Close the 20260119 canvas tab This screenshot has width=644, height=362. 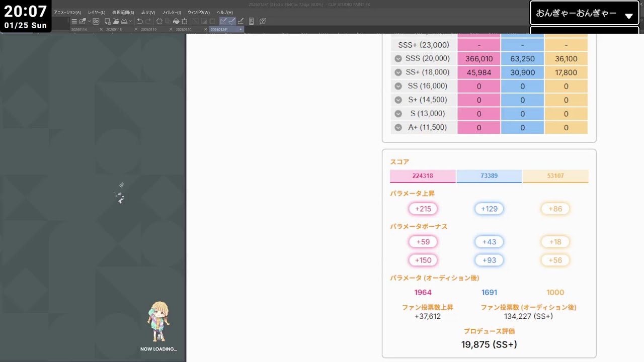[171, 30]
